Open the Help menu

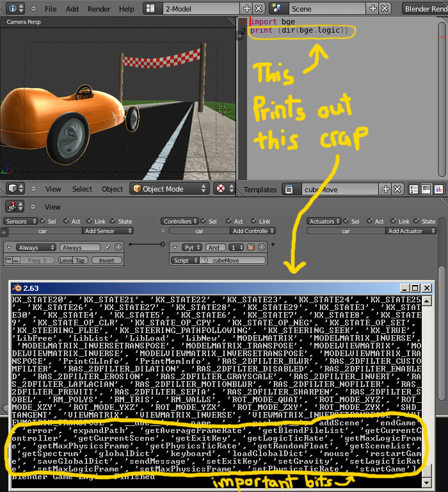127,9
